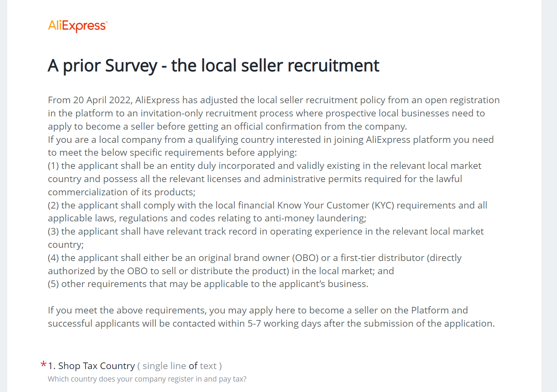Click the '( single line of text )' hint
This screenshot has height=392, width=557.
click(179, 366)
